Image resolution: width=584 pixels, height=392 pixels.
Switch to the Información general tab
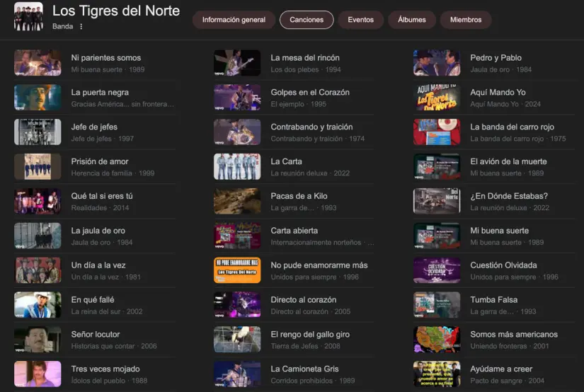(234, 20)
